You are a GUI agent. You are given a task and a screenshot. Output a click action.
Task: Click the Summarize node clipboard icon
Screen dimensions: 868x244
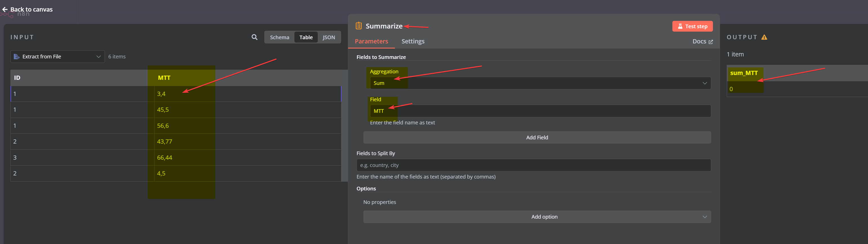point(359,26)
